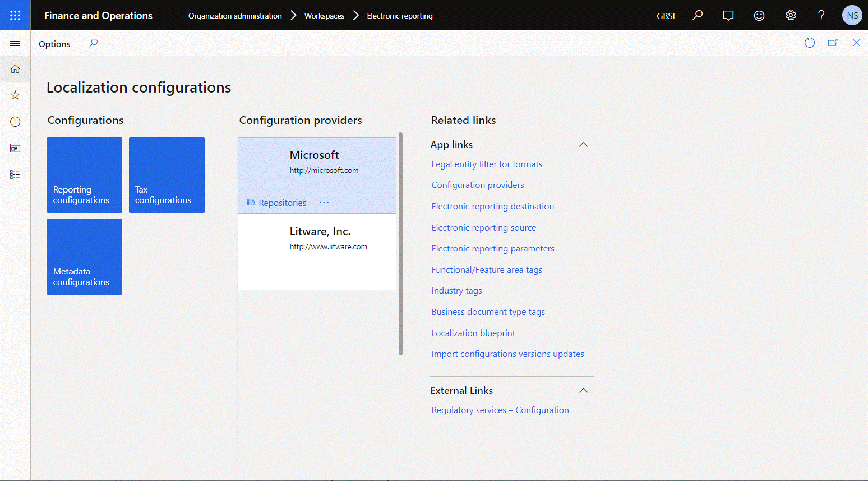The width and height of the screenshot is (868, 481).
Task: Open the page in a new window
Action: [833, 42]
